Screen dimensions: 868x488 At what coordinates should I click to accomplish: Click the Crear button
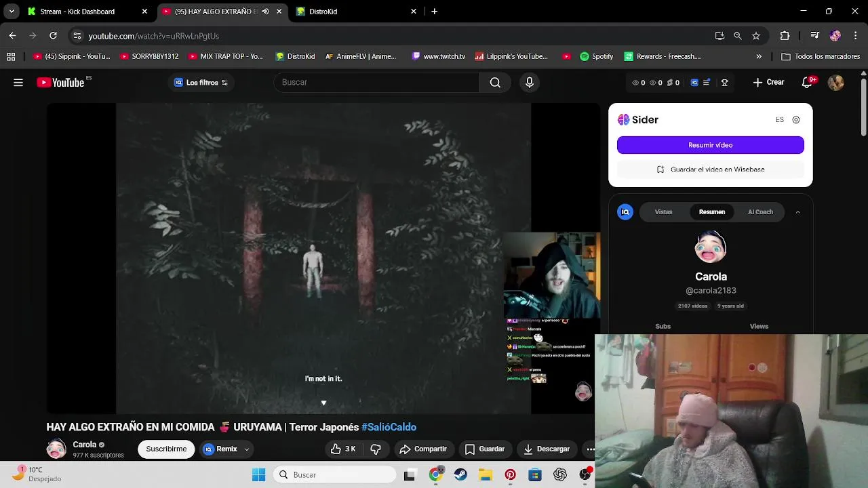(768, 83)
